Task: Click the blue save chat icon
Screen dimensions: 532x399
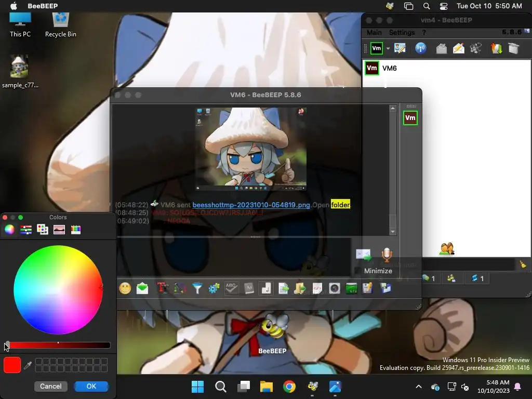Action: pos(385,288)
